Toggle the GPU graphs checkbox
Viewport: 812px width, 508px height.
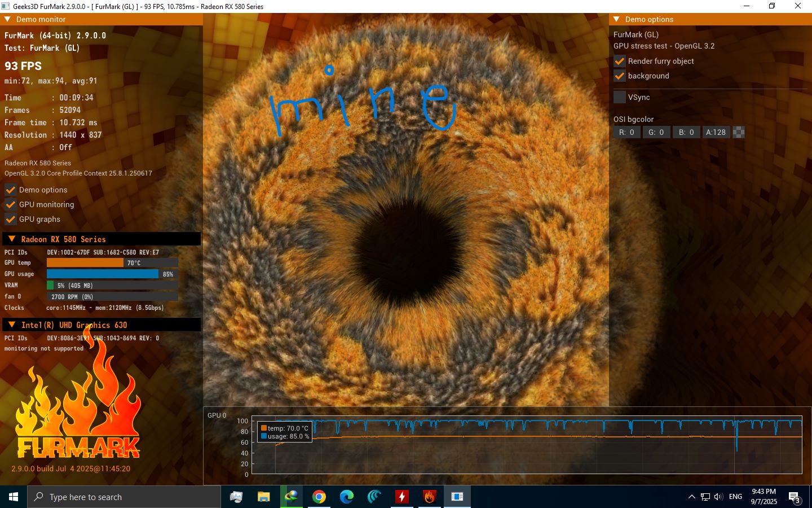point(11,219)
